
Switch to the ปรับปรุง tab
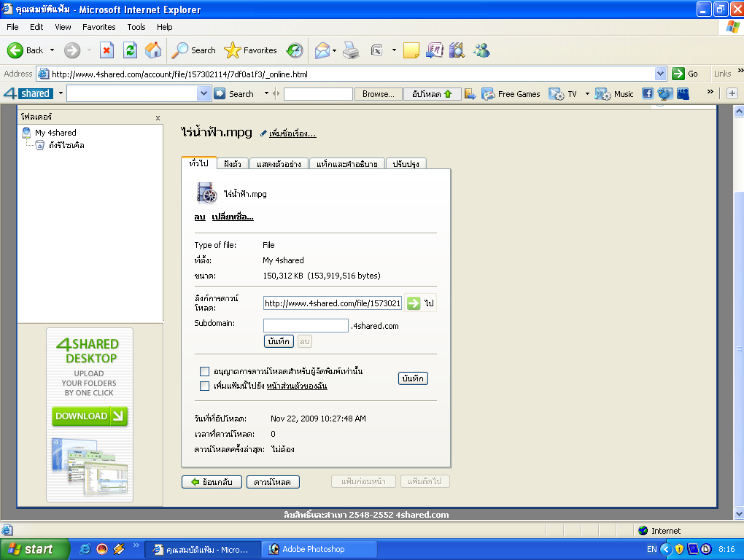click(x=406, y=163)
